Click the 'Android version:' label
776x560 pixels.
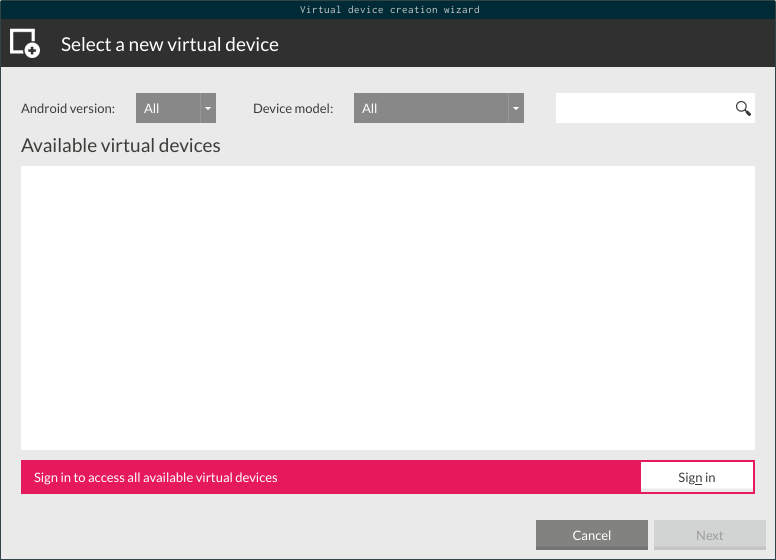[68, 108]
